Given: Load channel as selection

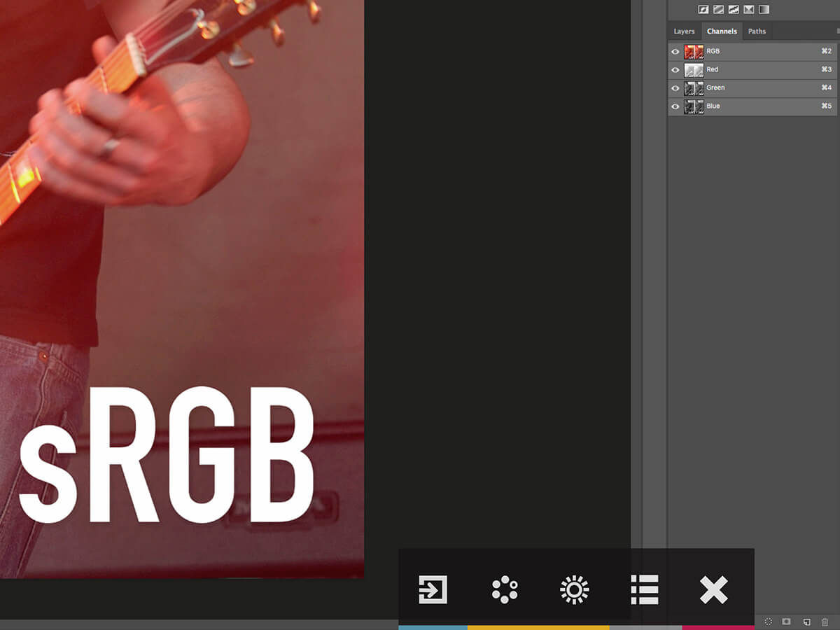Looking at the screenshot, I should pos(767,622).
